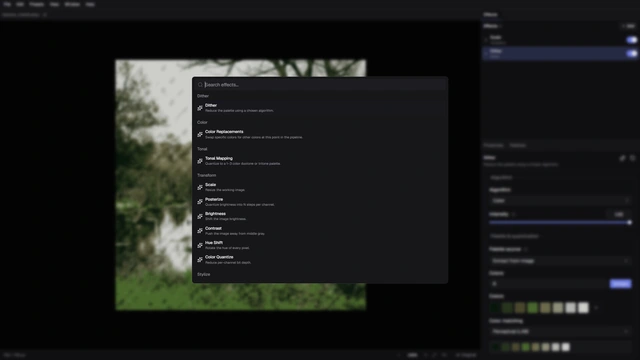Click the Hue Shift effect icon
The width and height of the screenshot is (640, 360).
200,245
